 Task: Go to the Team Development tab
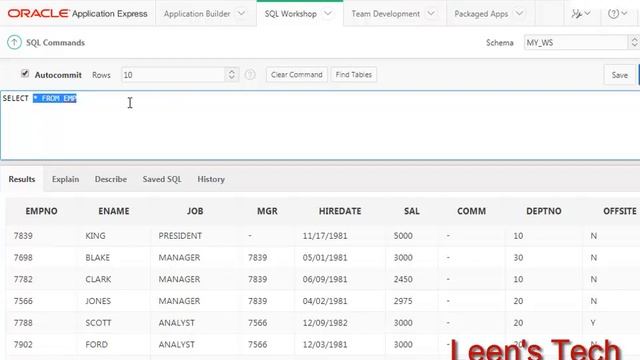click(x=385, y=13)
